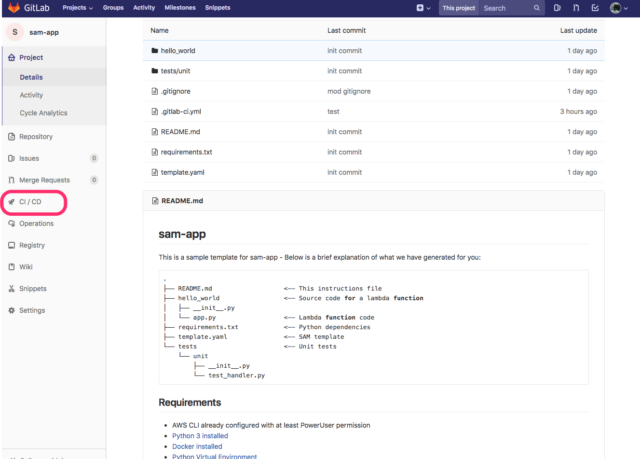This screenshot has height=459, width=640.
Task: Open Details sidebar sub-item
Action: tap(31, 77)
